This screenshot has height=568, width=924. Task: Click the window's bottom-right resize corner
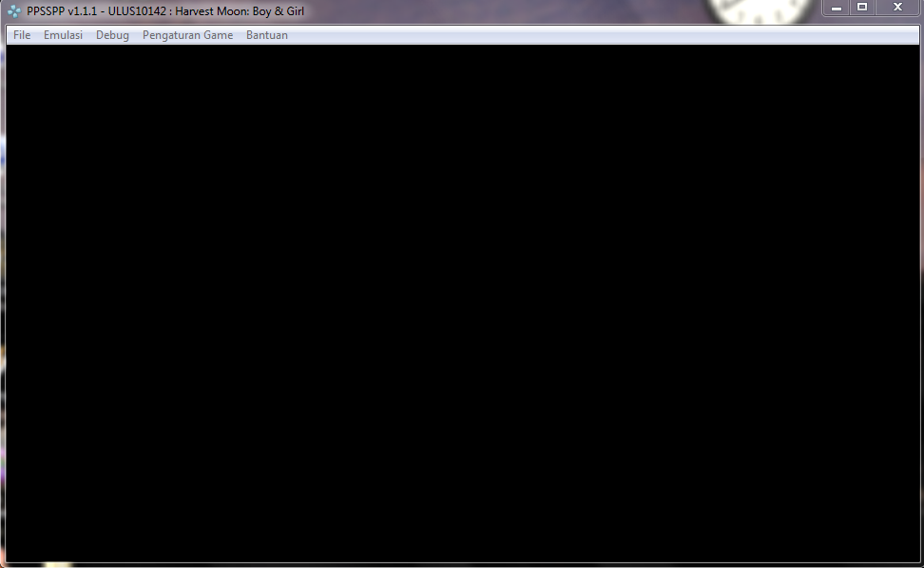pyautogui.click(x=919, y=564)
